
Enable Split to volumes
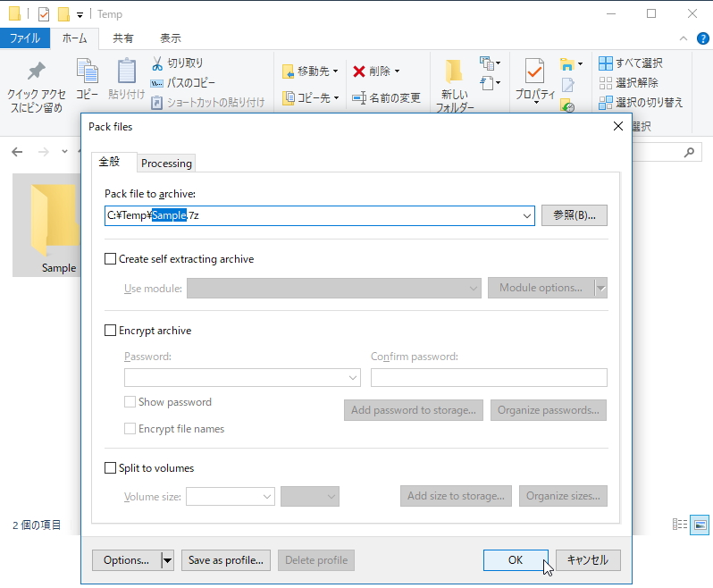click(110, 468)
